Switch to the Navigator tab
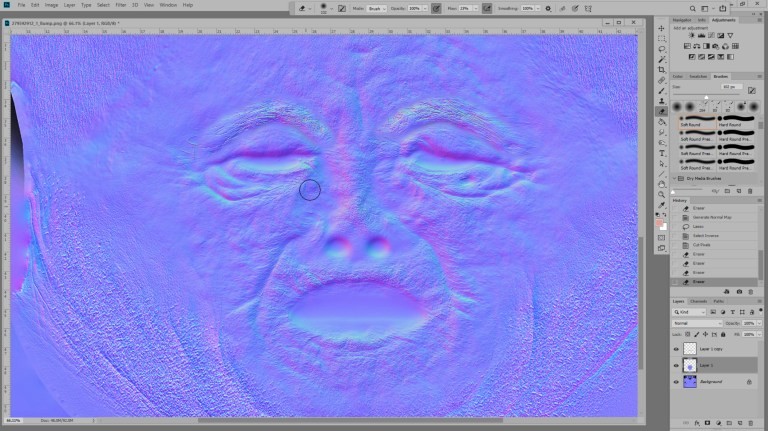The height and width of the screenshot is (431, 768). point(682,20)
